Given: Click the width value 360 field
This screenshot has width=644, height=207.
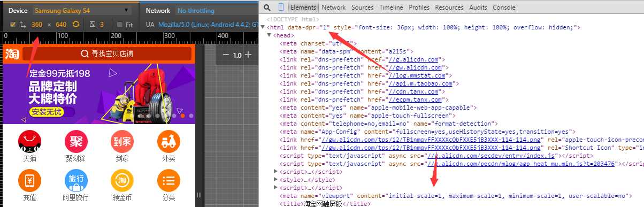Looking at the screenshot, I should [37, 25].
